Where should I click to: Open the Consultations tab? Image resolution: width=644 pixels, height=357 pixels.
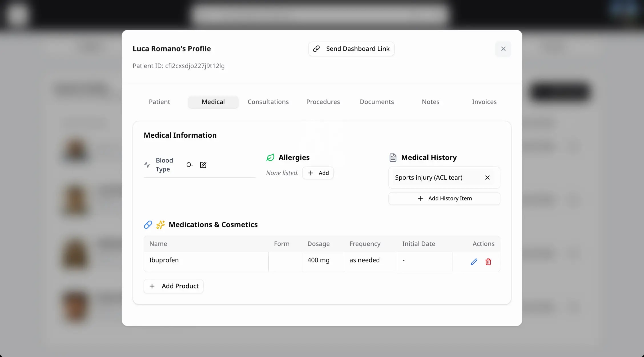[268, 102]
